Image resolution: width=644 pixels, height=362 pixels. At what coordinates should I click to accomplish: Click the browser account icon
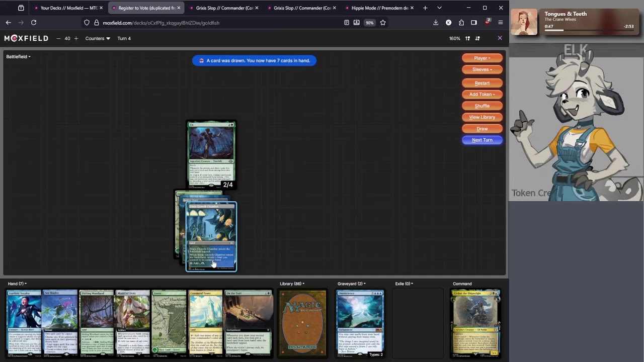point(449,23)
